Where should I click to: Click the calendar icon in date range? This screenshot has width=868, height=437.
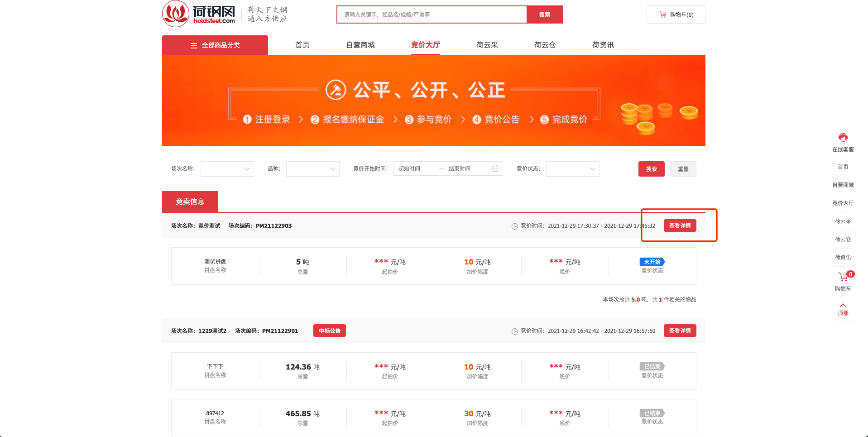(x=495, y=169)
